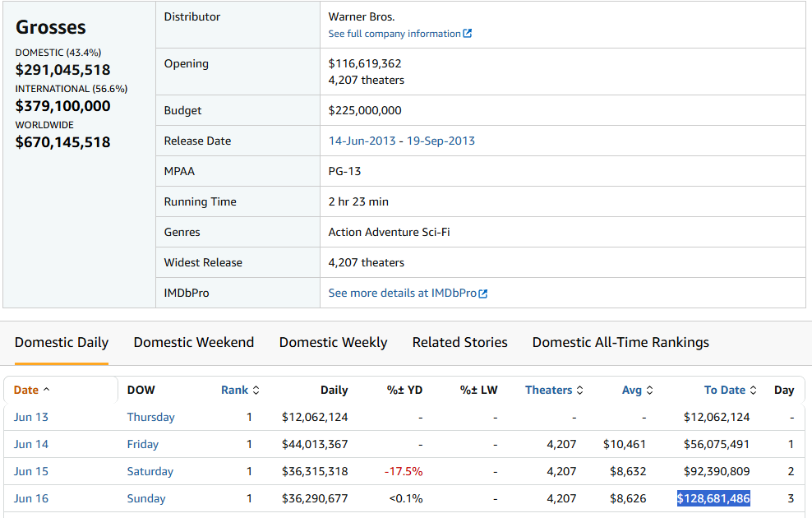The image size is (812, 518).
Task: Click the domestic gross $291,045,518
Action: (x=62, y=70)
